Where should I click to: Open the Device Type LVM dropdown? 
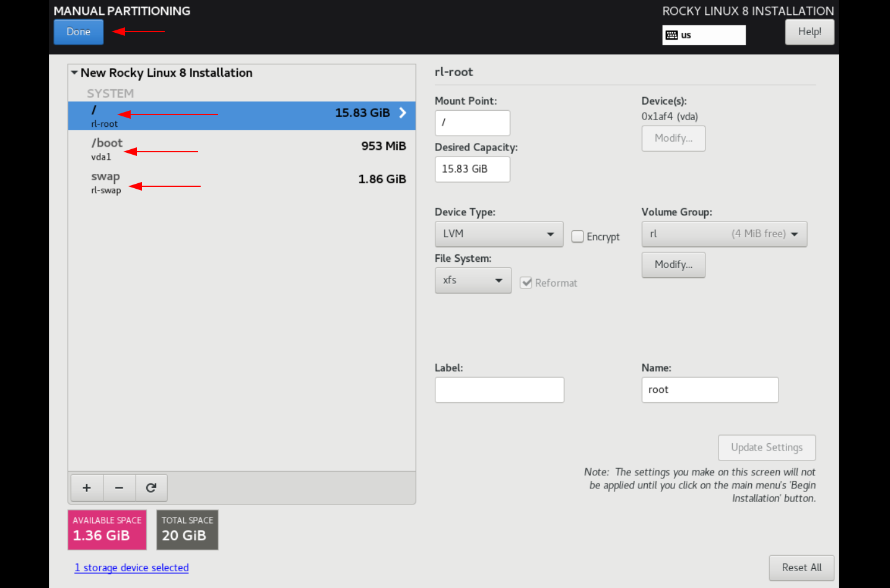[499, 234]
